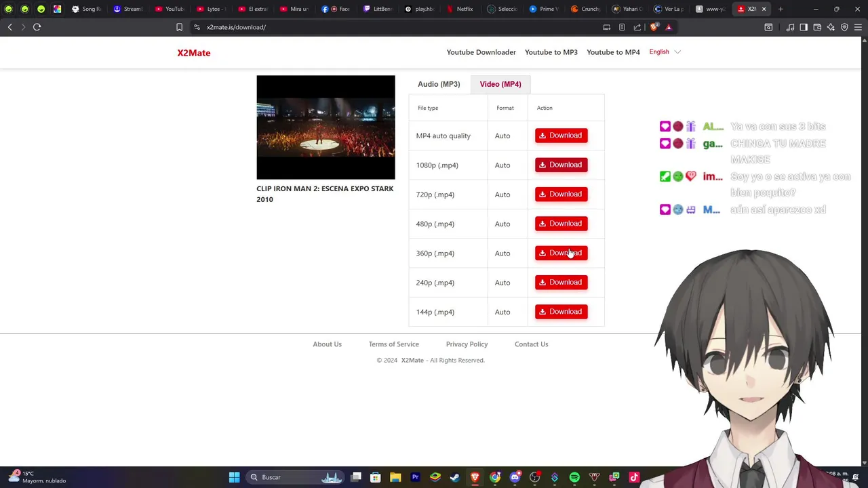868x488 pixels.
Task: Close the active X2Mate browser tab
Action: point(764,9)
